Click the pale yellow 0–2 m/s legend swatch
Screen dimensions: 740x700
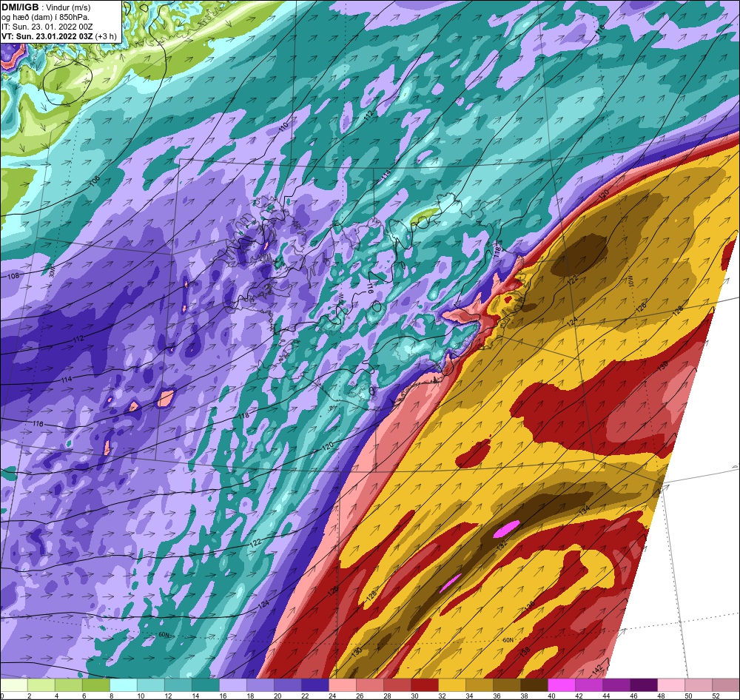(x=15, y=685)
